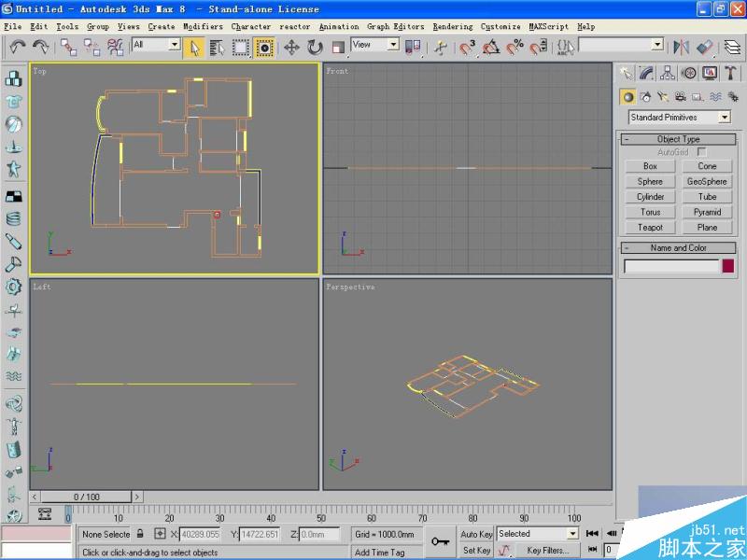Screen dimensions: 747x560
Task: Toggle the Auto Key animation mode
Action: [478, 534]
